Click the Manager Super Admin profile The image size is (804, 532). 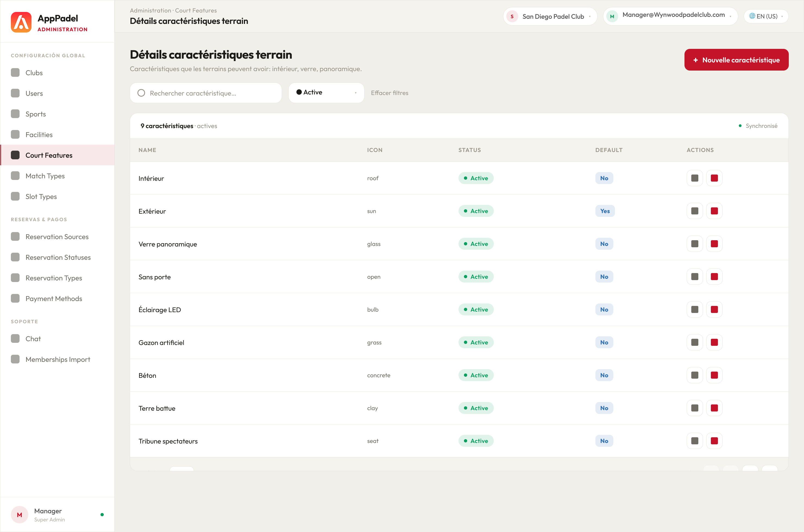(x=57, y=515)
